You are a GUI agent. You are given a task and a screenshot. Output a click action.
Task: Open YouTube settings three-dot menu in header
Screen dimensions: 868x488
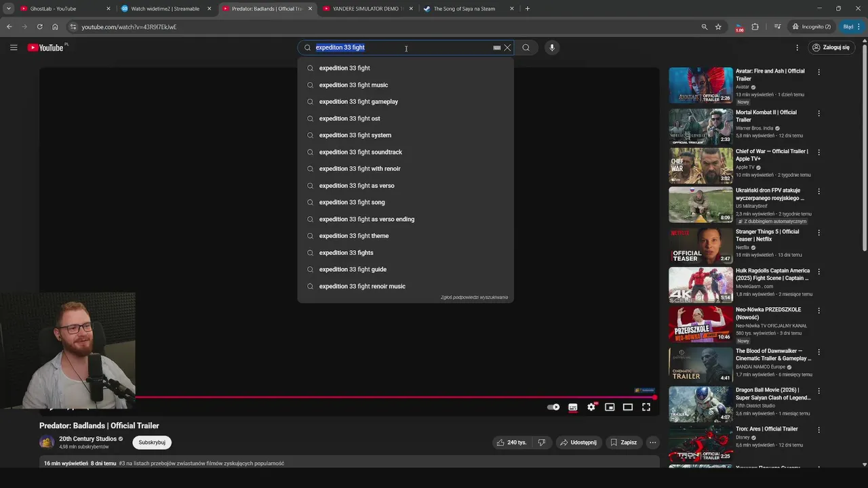[797, 47]
